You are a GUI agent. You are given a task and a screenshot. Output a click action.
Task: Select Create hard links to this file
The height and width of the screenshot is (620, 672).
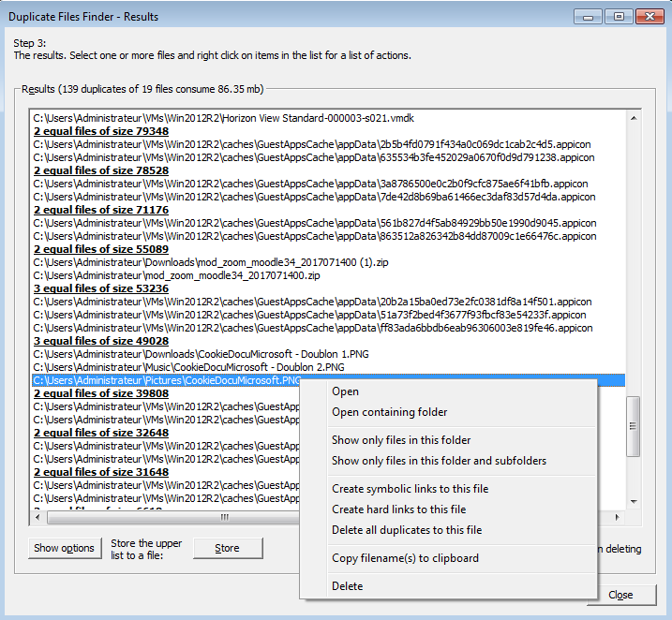click(x=398, y=509)
